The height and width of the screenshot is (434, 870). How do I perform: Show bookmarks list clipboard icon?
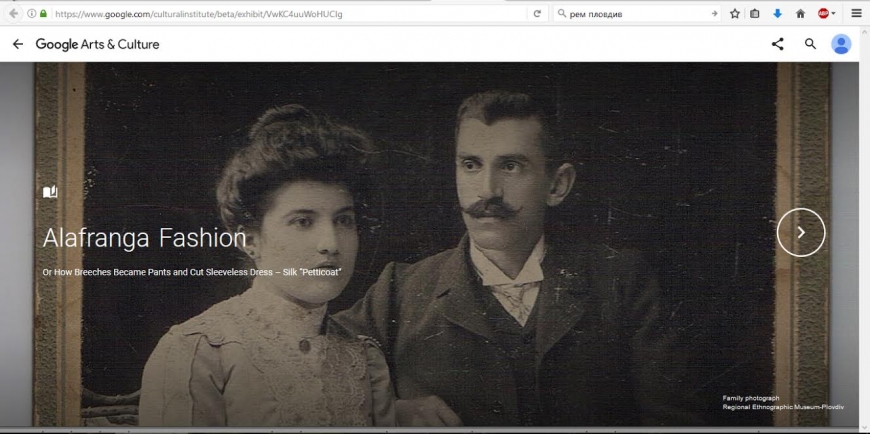(x=755, y=13)
